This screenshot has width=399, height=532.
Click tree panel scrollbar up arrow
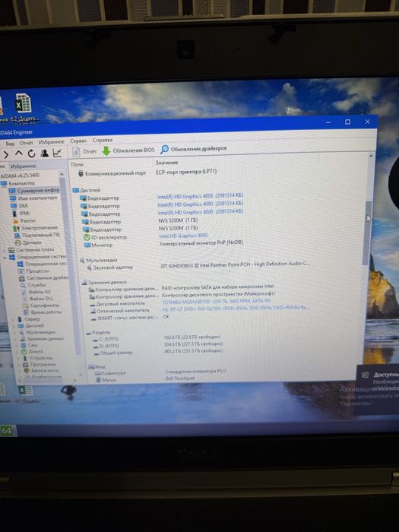62,174
